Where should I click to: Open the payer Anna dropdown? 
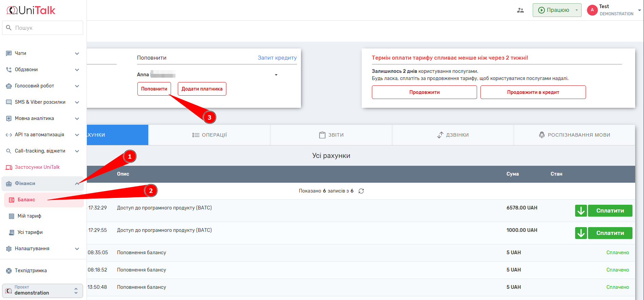coord(276,75)
